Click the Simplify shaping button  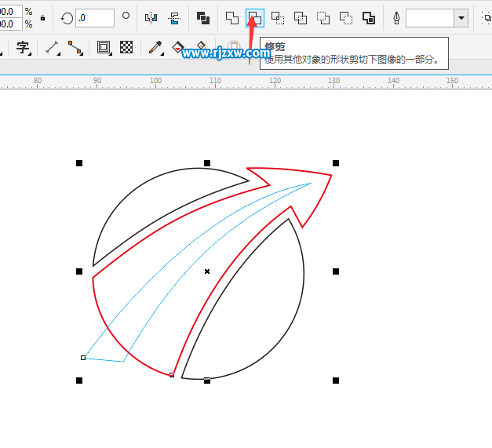pyautogui.click(x=301, y=17)
